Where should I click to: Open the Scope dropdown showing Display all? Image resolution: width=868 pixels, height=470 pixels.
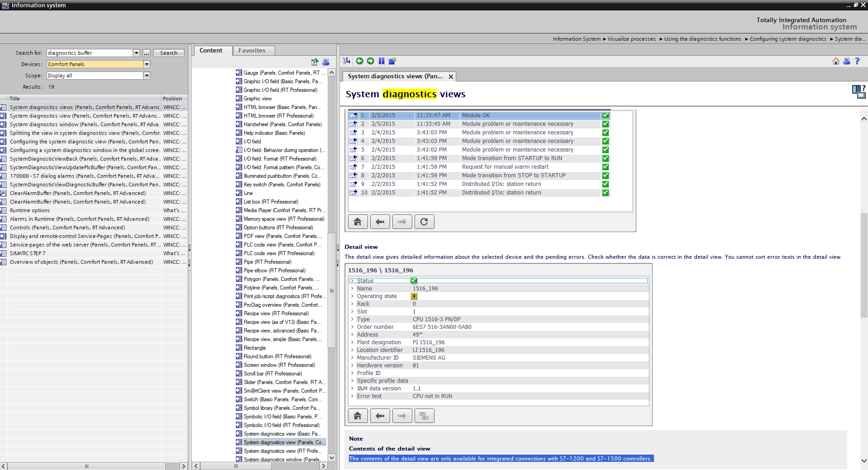tap(147, 76)
